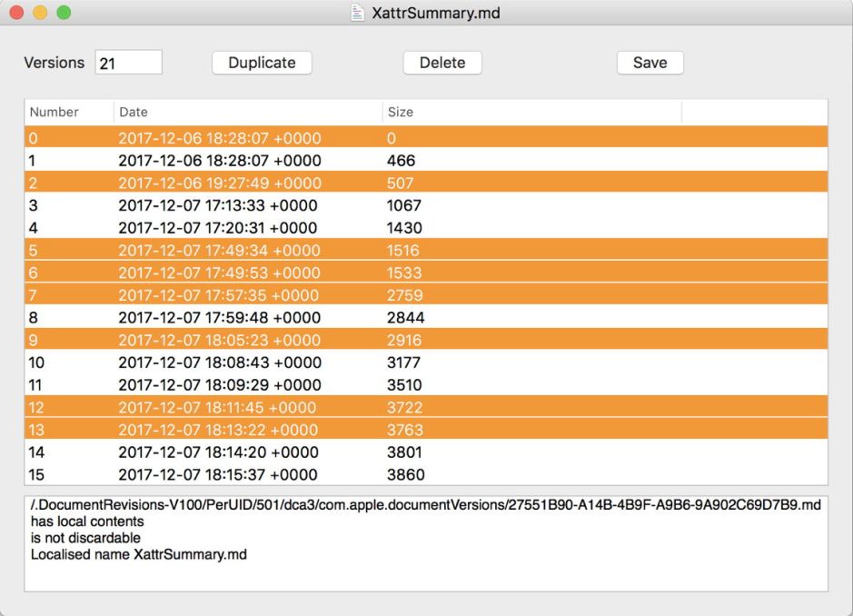The image size is (853, 616).
Task: Select version 10 dated 18:08:43
Action: click(x=218, y=363)
